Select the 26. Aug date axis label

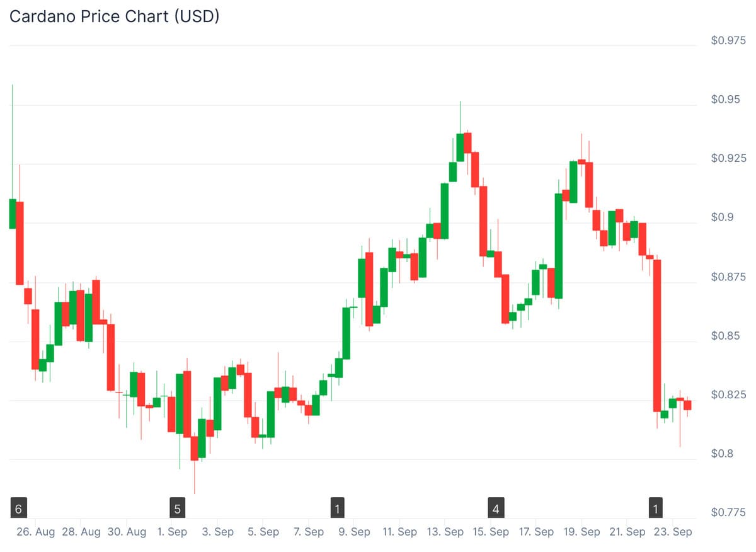pyautogui.click(x=36, y=532)
